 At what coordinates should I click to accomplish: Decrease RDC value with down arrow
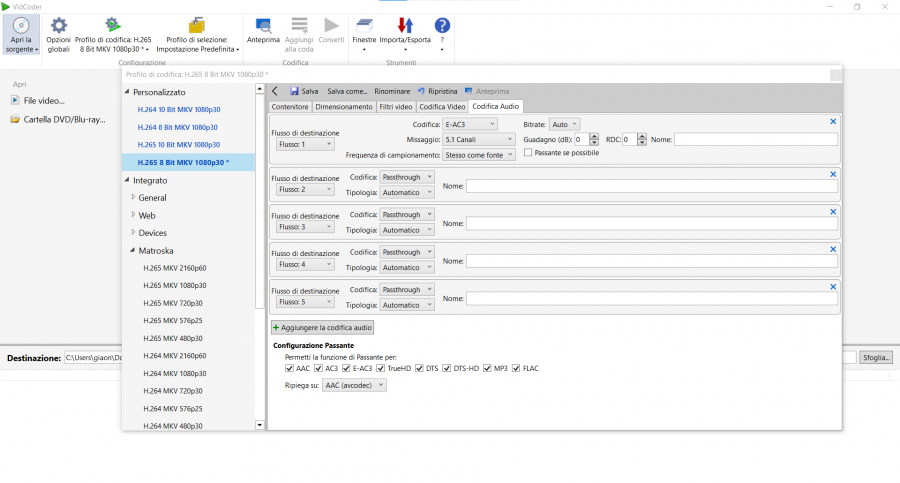(x=642, y=142)
